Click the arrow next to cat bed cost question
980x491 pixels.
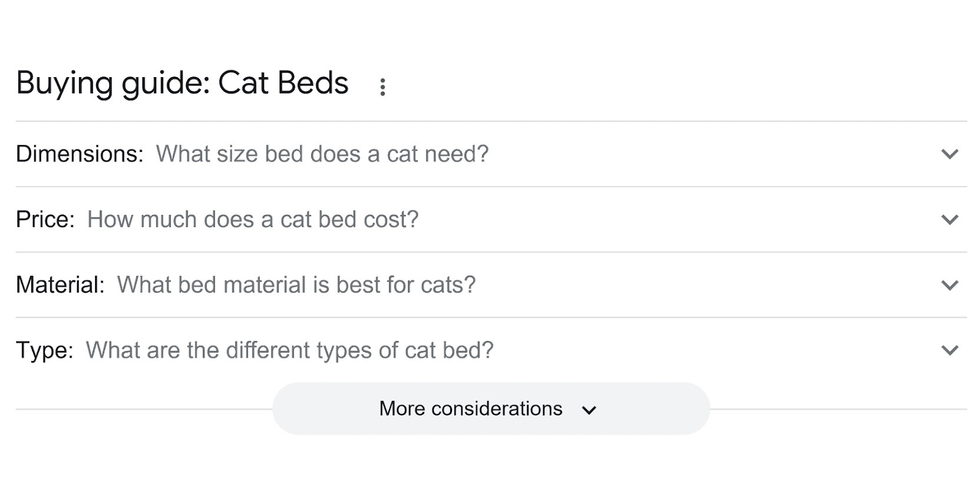(949, 220)
